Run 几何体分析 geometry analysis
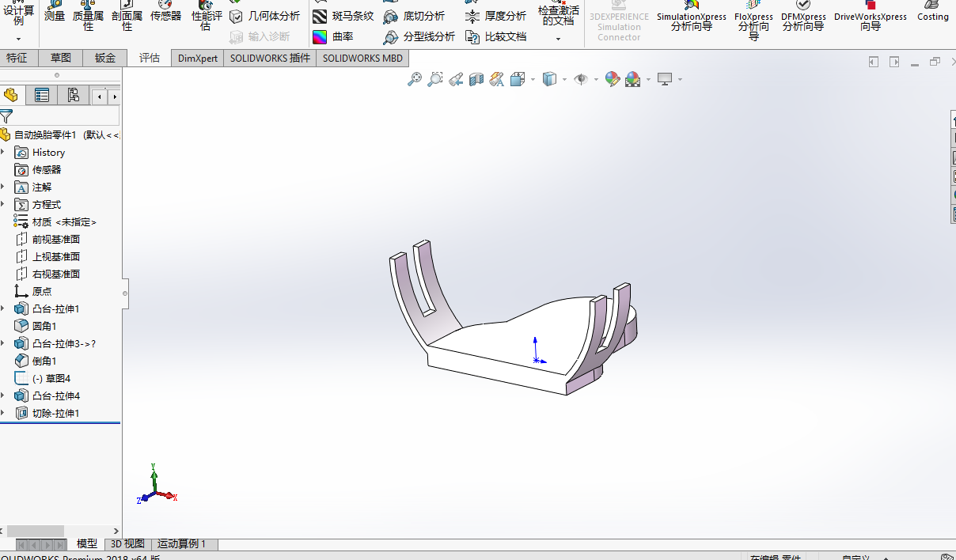Screen dimensions: 956x560 coord(265,16)
